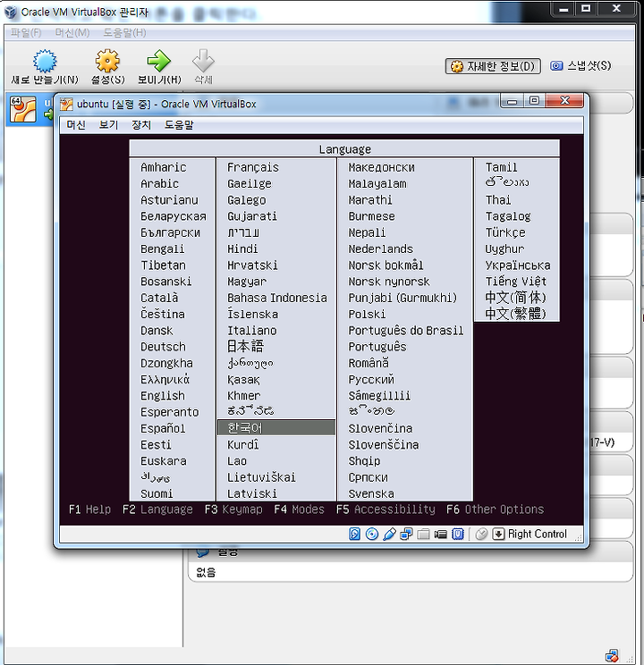This screenshot has width=644, height=665.
Task: Open File (파일) menu in Manager window
Action: (26, 33)
